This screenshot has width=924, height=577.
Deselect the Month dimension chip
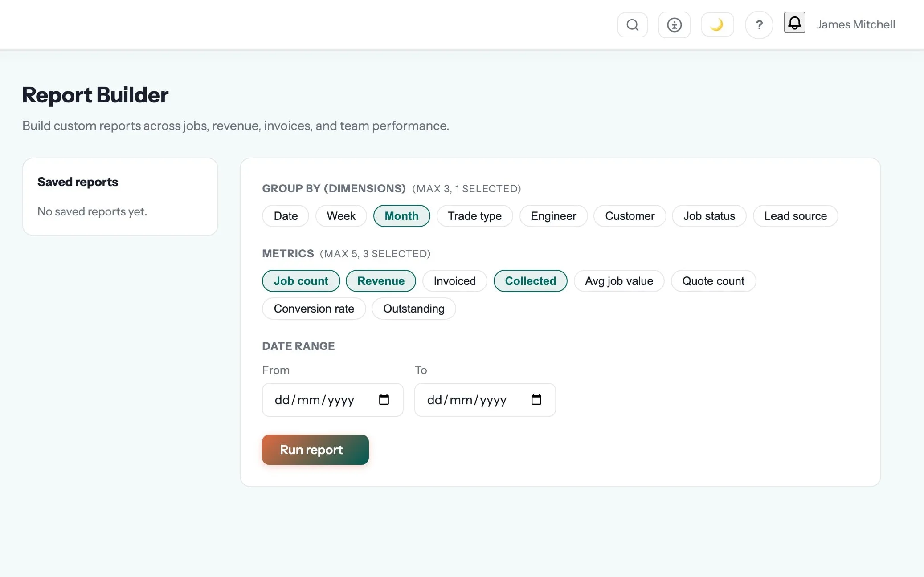[x=401, y=216]
